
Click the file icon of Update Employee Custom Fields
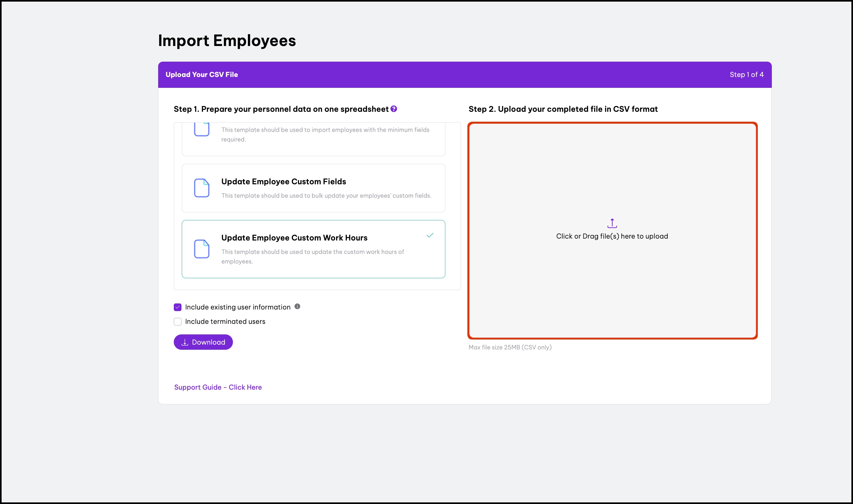coord(202,188)
